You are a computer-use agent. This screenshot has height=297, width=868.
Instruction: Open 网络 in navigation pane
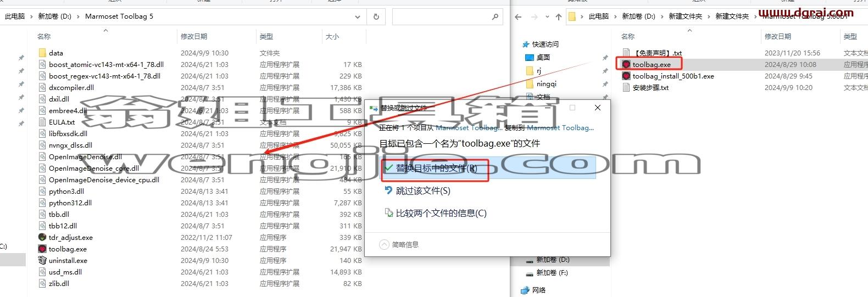(x=538, y=290)
